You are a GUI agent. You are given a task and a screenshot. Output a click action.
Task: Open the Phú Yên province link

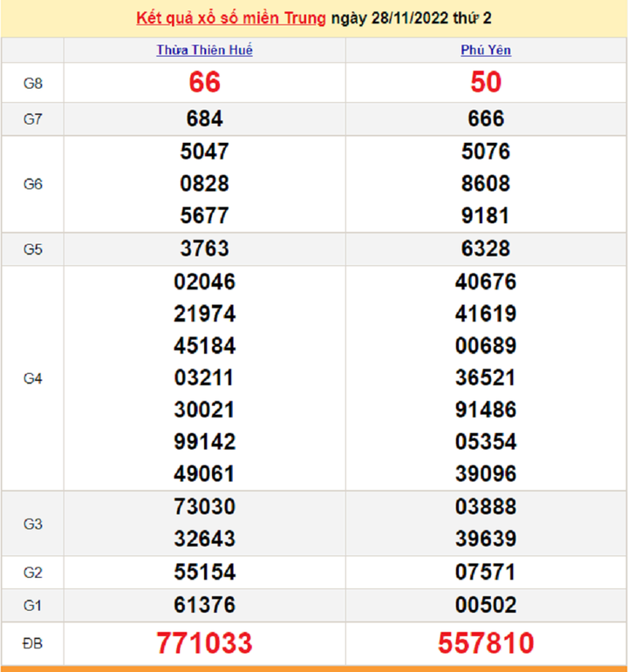486,51
